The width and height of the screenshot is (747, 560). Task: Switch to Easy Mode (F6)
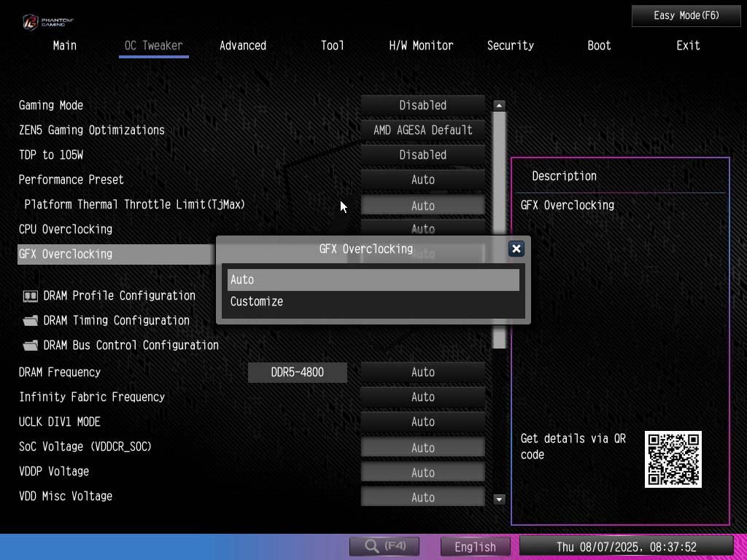tap(686, 15)
